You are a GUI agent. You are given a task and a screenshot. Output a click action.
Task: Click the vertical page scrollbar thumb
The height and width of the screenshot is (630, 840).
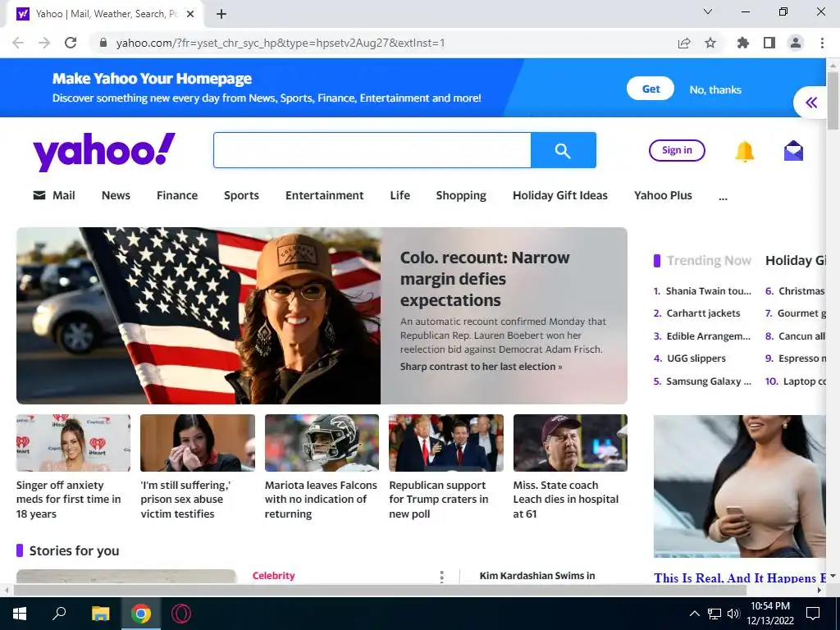(x=833, y=101)
